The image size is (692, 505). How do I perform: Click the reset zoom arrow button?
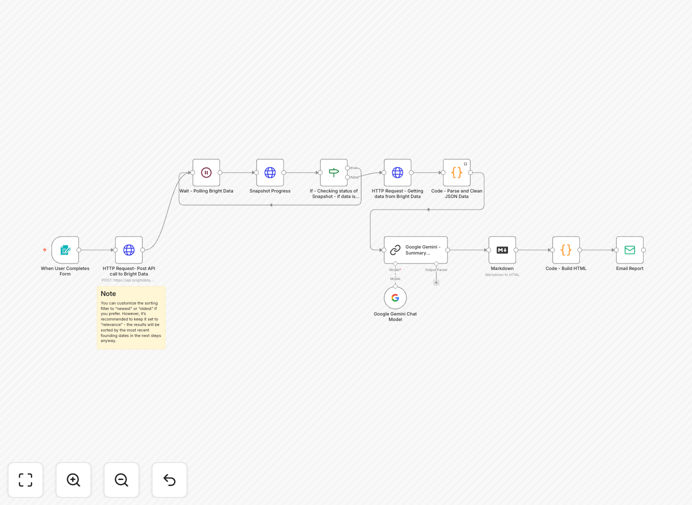[x=169, y=480]
